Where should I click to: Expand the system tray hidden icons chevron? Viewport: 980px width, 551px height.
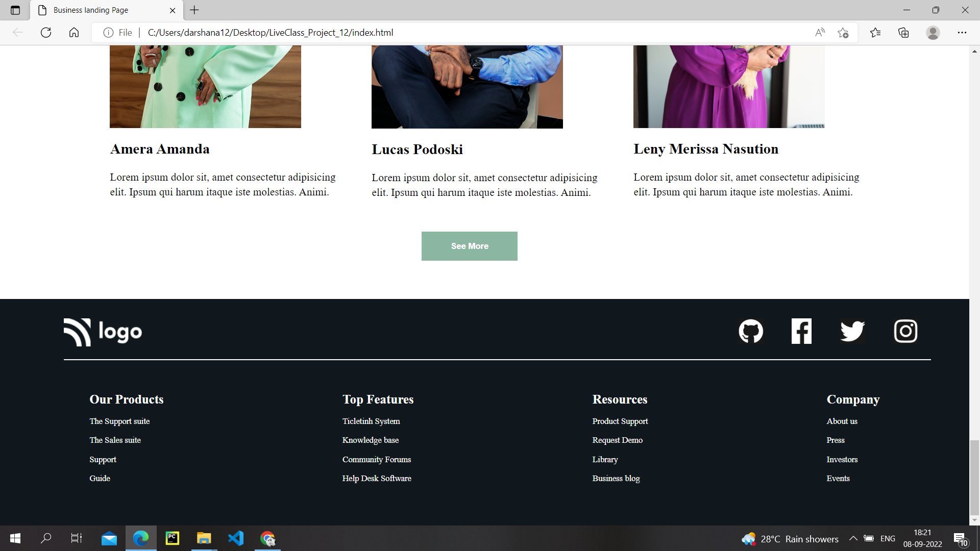point(853,539)
